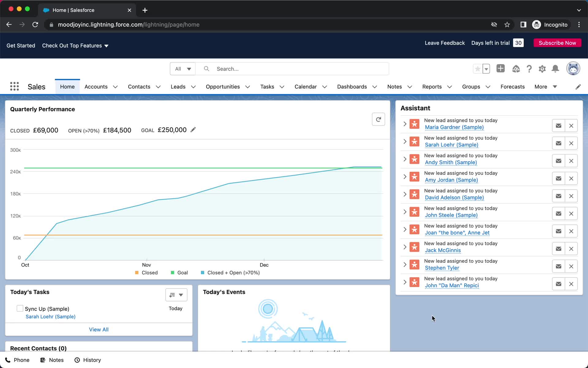The width and height of the screenshot is (588, 368).
Task: Dismiss the Stephen Tyler lead notification
Action: point(571,266)
